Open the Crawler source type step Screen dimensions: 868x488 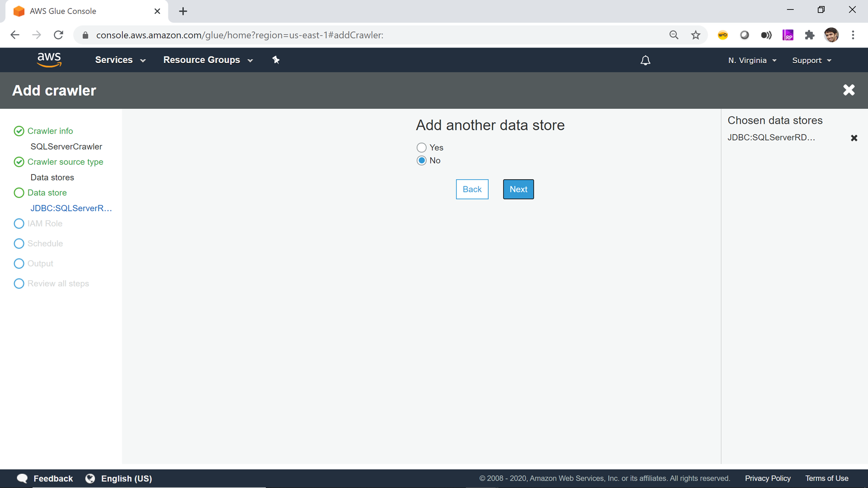coord(65,162)
